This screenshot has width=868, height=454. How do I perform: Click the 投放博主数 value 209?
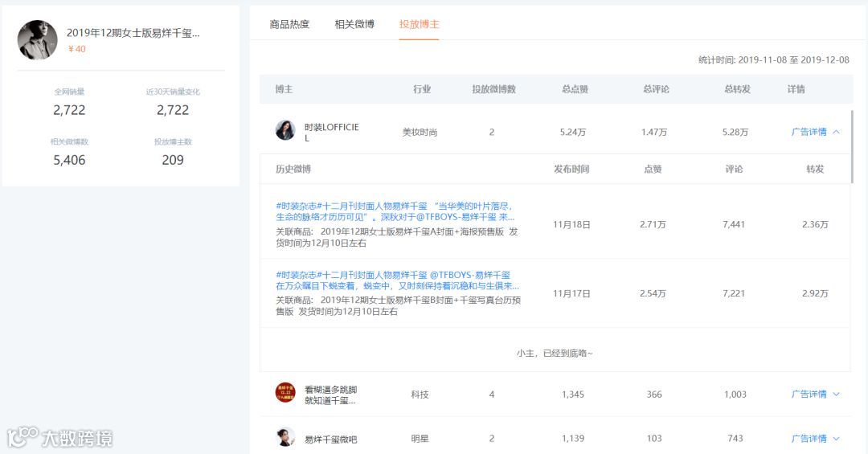173,160
